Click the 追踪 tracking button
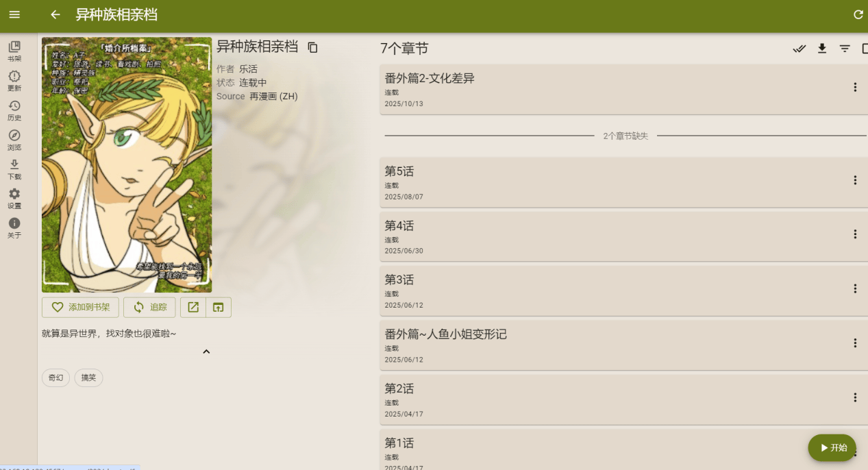 click(149, 307)
